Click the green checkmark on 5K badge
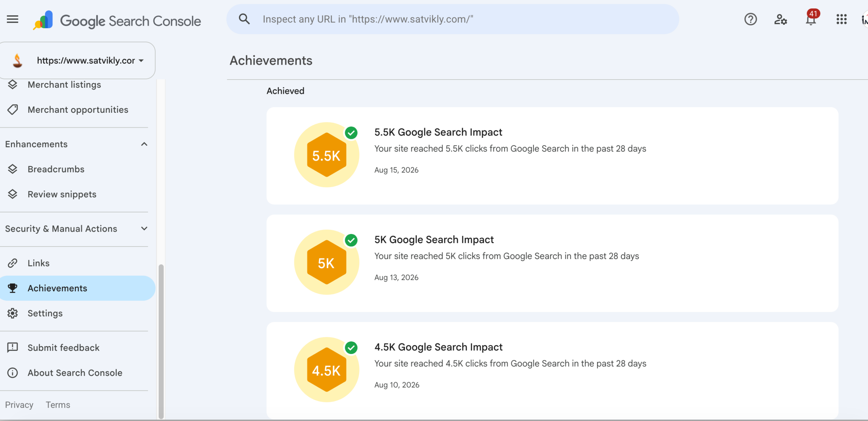This screenshot has height=421, width=868. point(351,240)
